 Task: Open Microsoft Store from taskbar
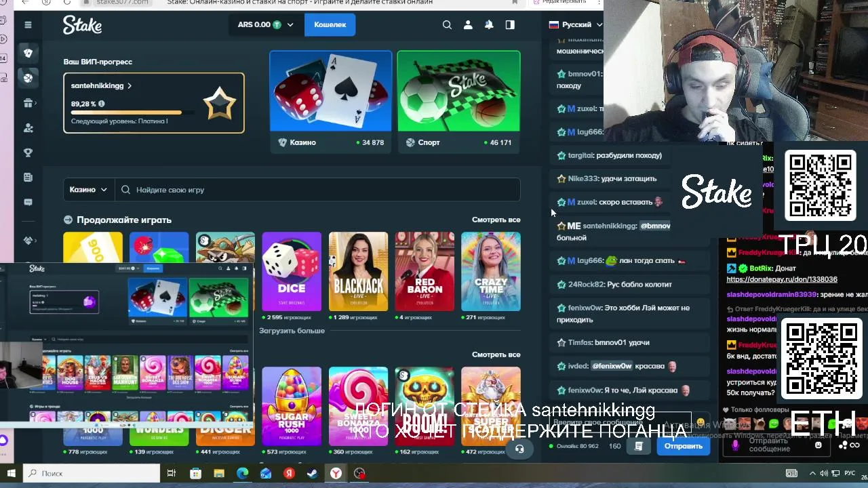[195, 473]
